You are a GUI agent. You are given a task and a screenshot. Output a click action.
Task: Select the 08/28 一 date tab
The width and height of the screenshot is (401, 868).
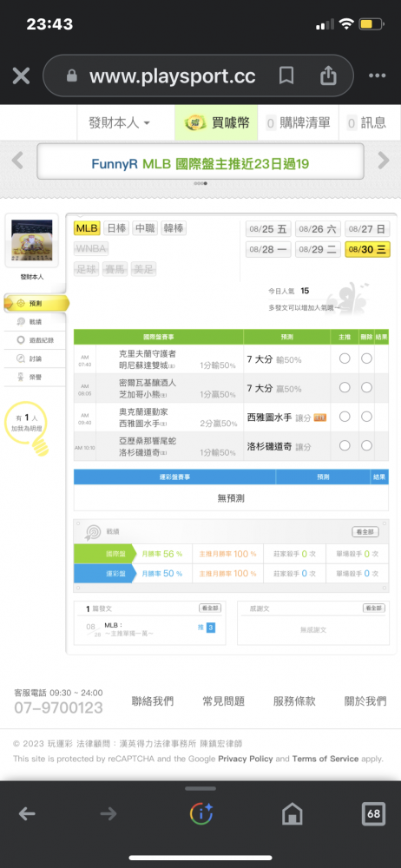(268, 249)
